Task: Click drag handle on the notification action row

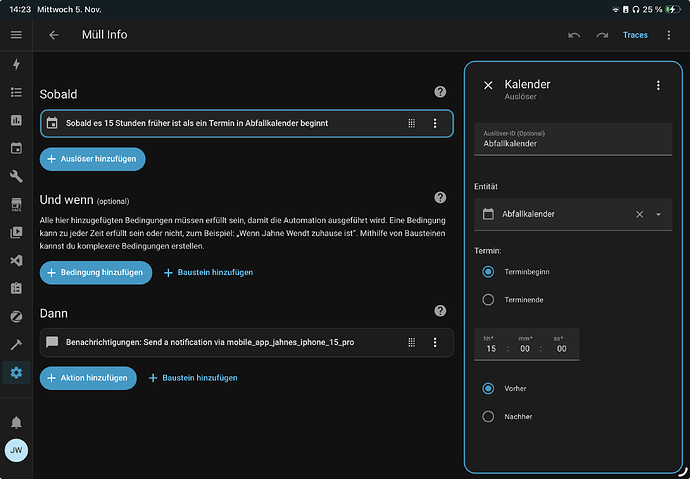Action: coord(411,342)
